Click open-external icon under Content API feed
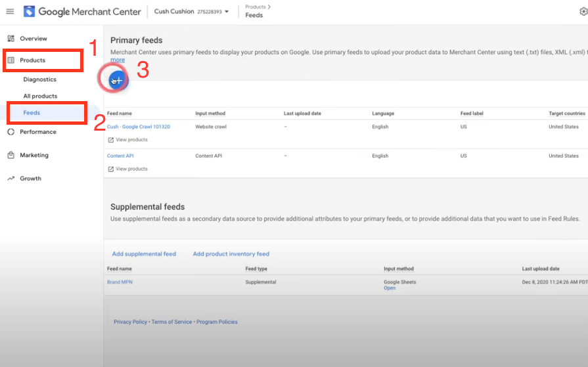 tap(110, 169)
